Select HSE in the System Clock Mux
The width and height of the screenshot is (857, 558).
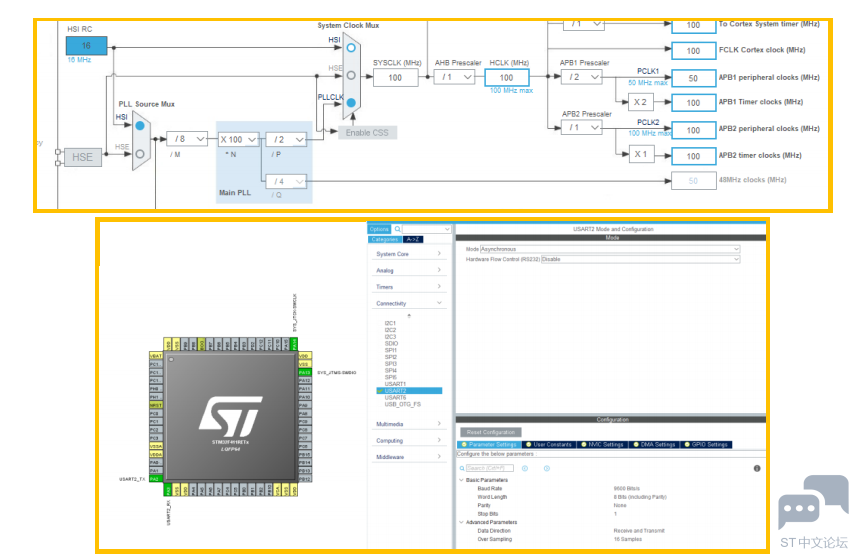[351, 75]
